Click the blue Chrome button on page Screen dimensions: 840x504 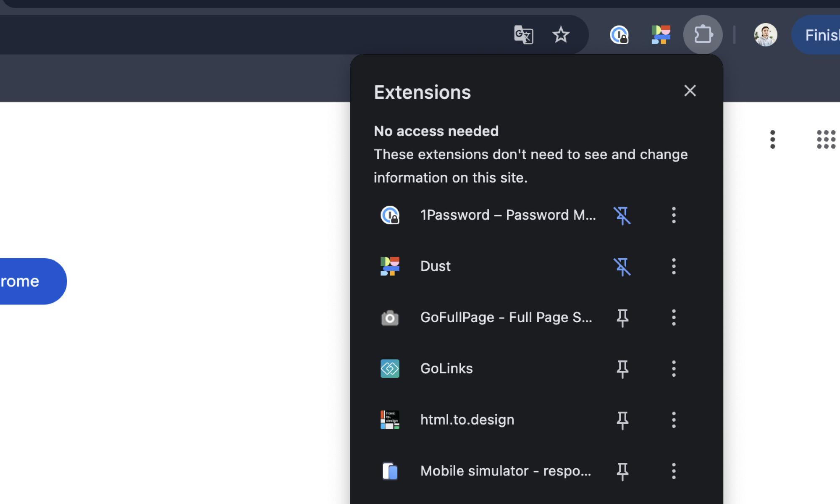[25, 281]
